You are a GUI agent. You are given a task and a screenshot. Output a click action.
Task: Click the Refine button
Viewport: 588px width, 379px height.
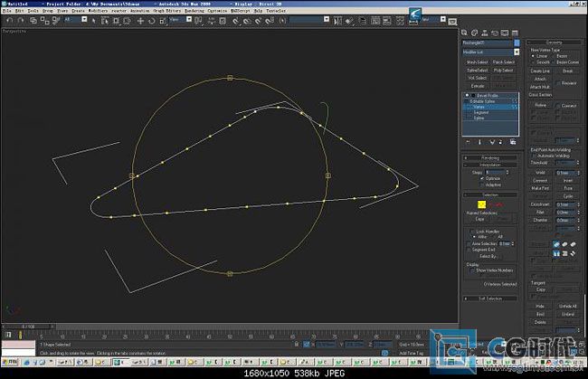click(540, 105)
